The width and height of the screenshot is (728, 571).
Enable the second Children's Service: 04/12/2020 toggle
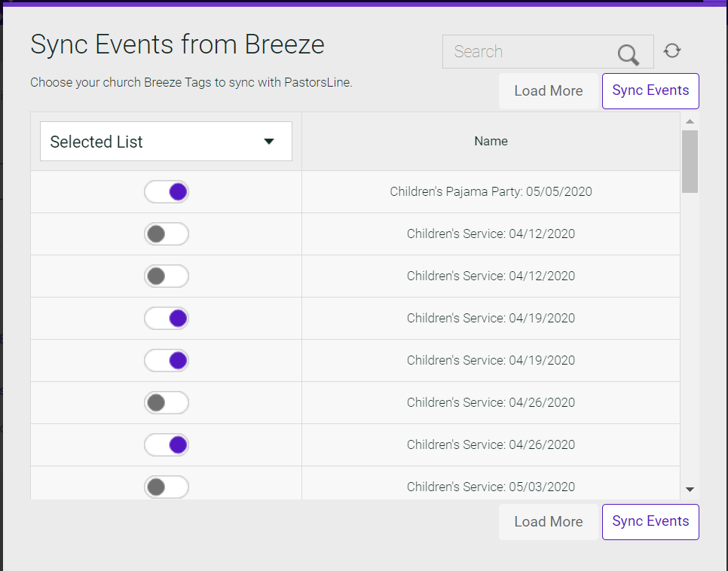click(167, 276)
